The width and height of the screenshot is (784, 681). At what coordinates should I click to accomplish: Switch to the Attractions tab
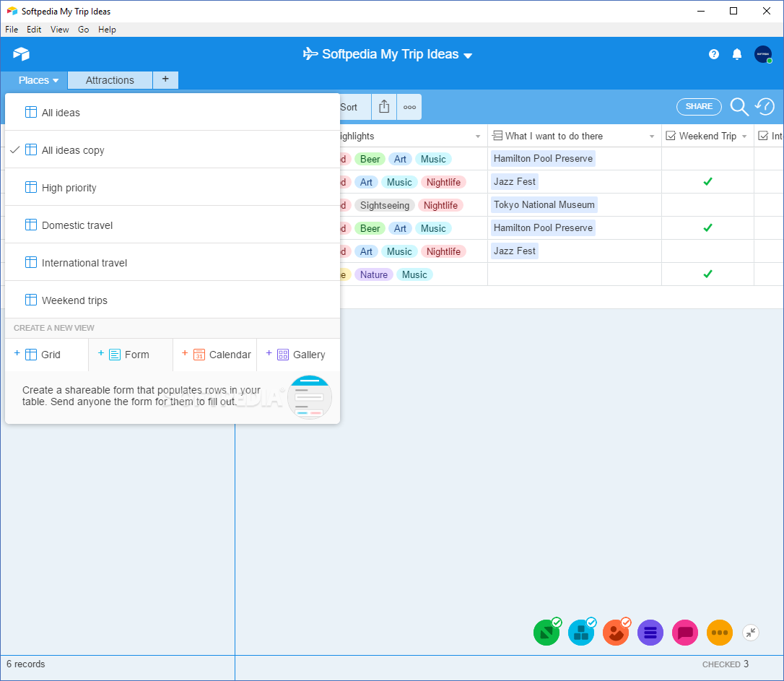point(110,80)
